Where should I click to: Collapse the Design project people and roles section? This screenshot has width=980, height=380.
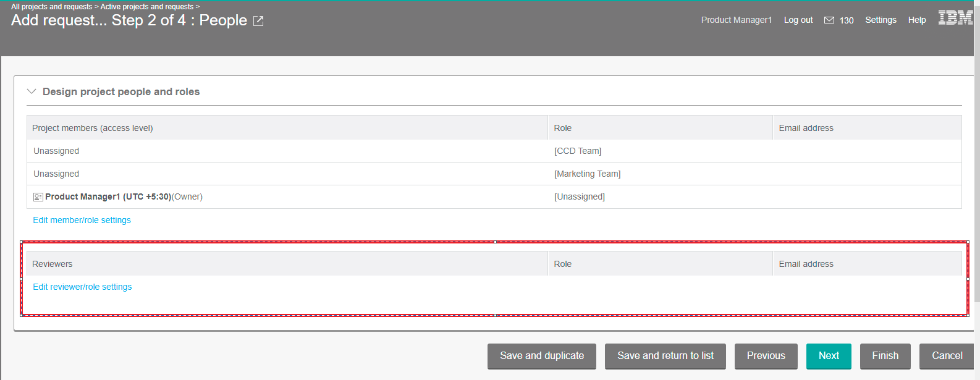[x=32, y=91]
